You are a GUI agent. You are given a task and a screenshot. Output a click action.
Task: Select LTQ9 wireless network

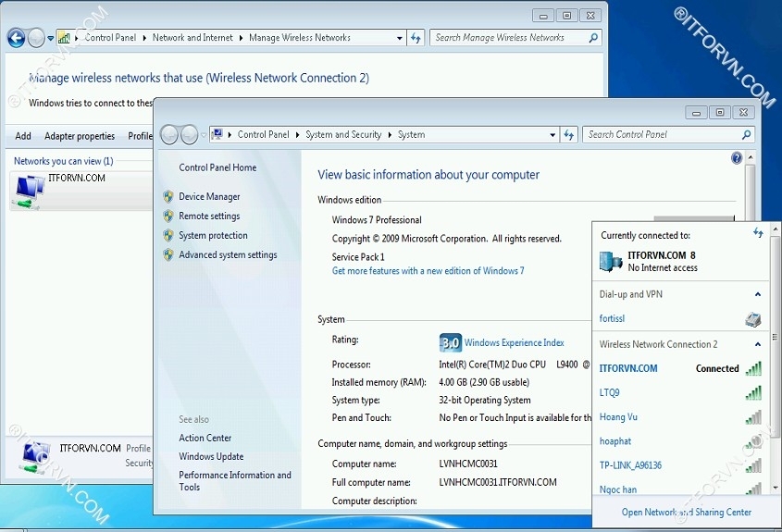681,393
